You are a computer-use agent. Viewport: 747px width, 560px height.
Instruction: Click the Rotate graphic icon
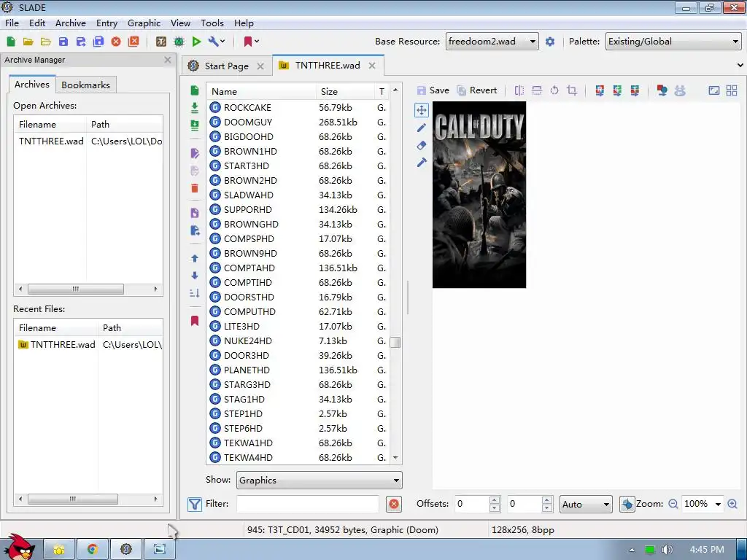pyautogui.click(x=554, y=90)
